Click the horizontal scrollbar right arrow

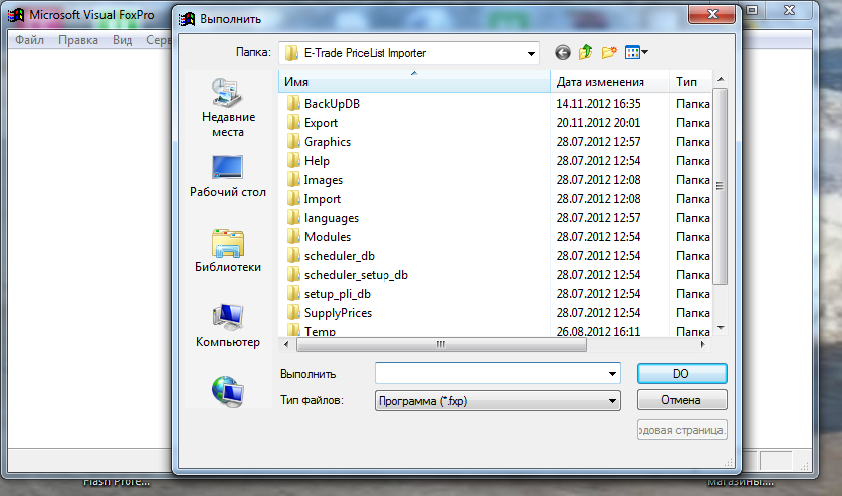click(703, 344)
